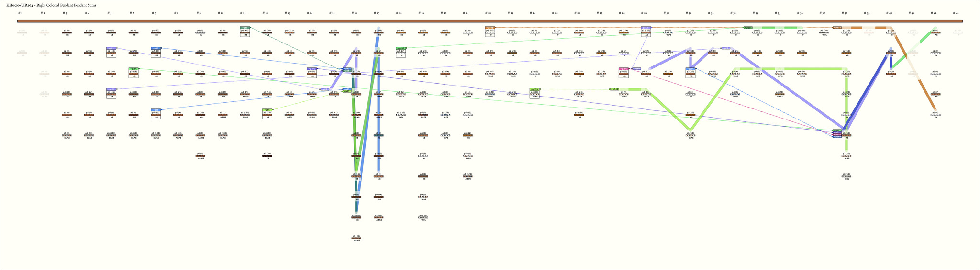This screenshot has height=270, width=980.
Task: Click the blue sum tag in column 31
Action: [690, 69]
